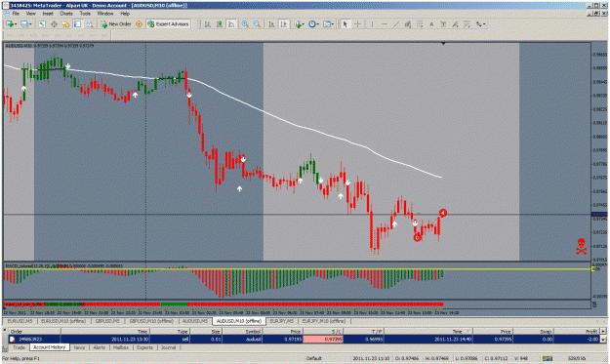The width and height of the screenshot is (610, 364).
Task: Click the pink S/L cell 0.97395
Action: pos(323,339)
